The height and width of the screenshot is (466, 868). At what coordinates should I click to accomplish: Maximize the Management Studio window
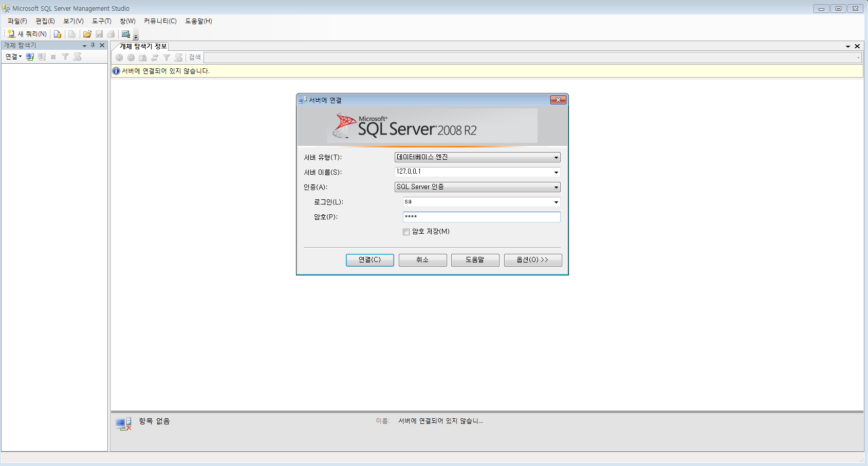point(838,9)
